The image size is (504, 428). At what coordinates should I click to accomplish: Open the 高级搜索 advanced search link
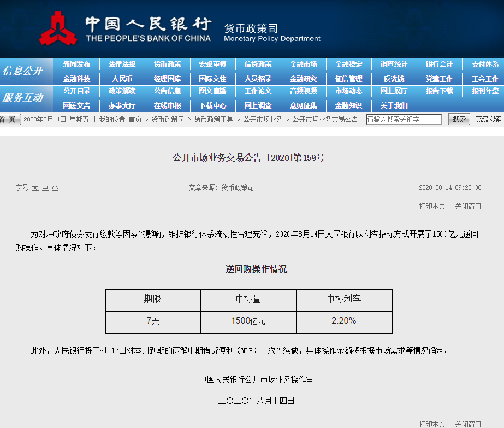tap(488, 119)
